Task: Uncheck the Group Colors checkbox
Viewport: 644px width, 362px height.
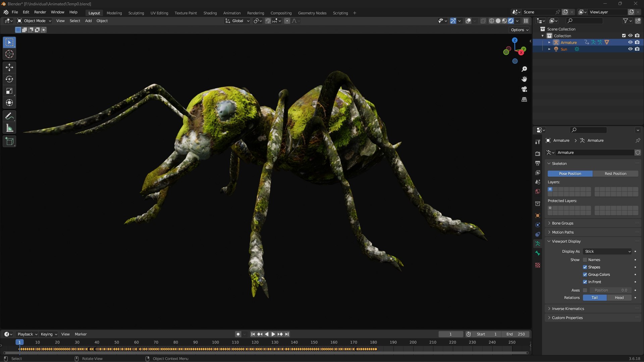Action: tap(585, 275)
